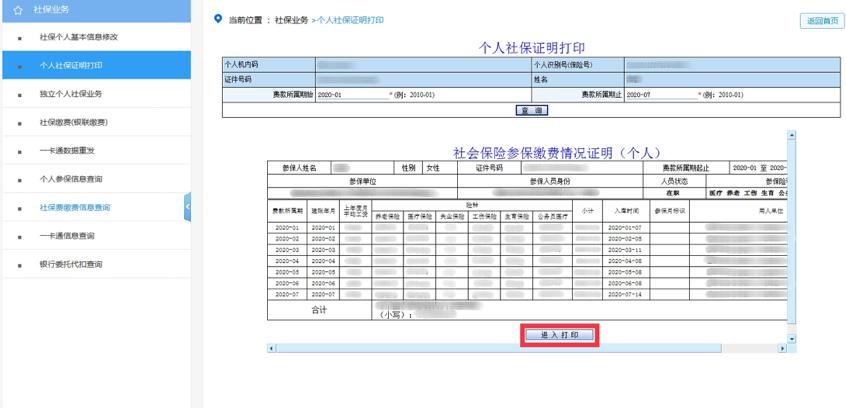The height and width of the screenshot is (408, 846).
Task: Click the 工伤保险 column header
Action: 484,216
